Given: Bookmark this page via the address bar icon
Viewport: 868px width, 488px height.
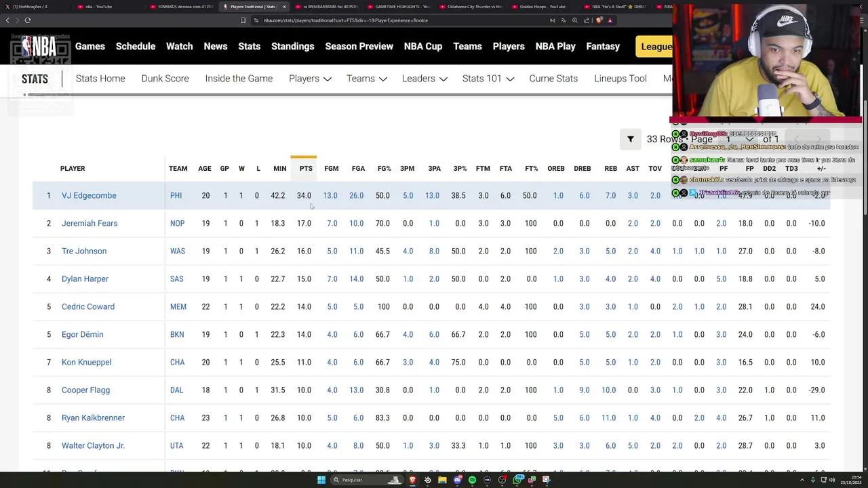Looking at the screenshot, I should point(243,20).
